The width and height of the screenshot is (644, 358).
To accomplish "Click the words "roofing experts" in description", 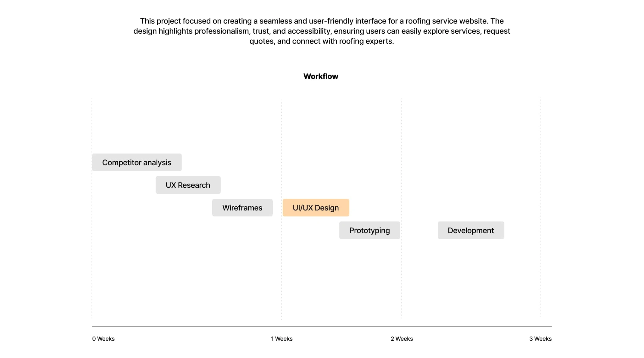I will click(366, 41).
